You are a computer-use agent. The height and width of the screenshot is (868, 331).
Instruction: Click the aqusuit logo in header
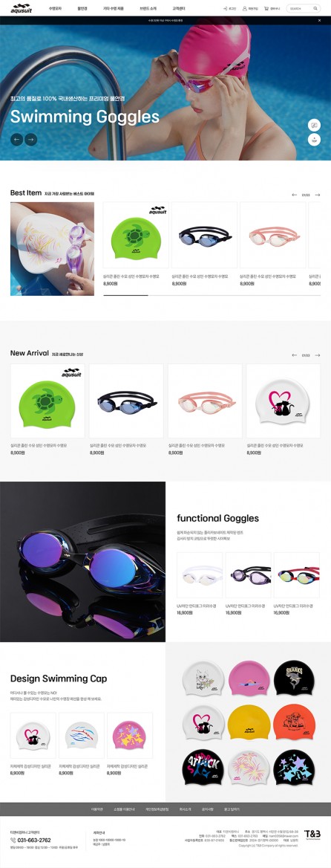22,8
